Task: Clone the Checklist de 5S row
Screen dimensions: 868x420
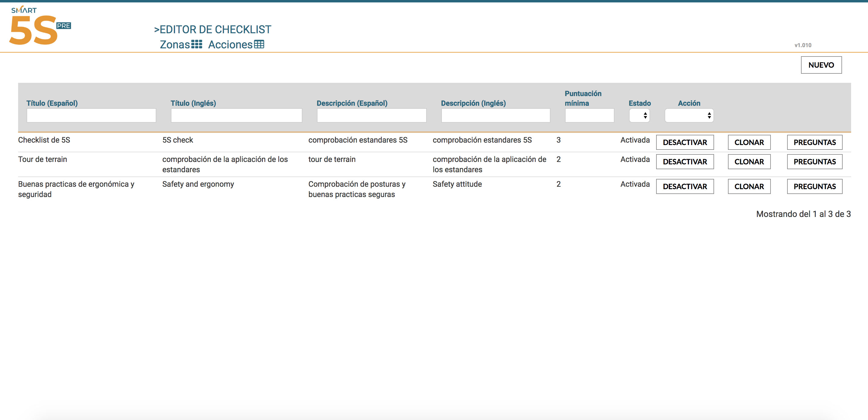Action: pos(749,142)
